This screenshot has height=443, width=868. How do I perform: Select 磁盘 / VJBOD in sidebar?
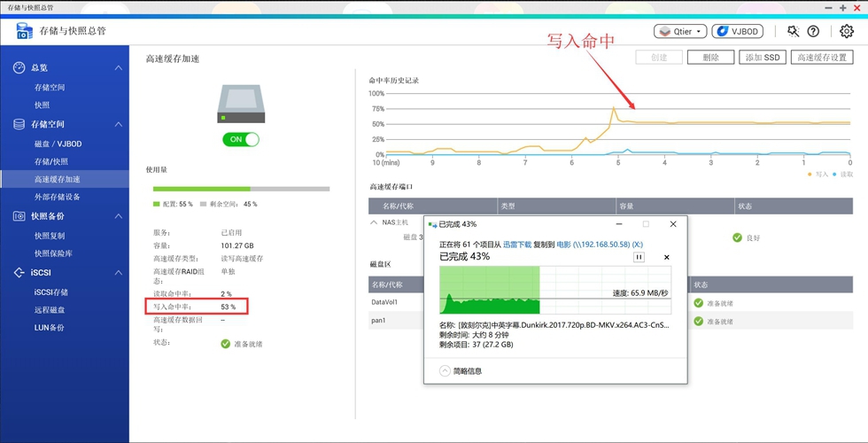(58, 144)
